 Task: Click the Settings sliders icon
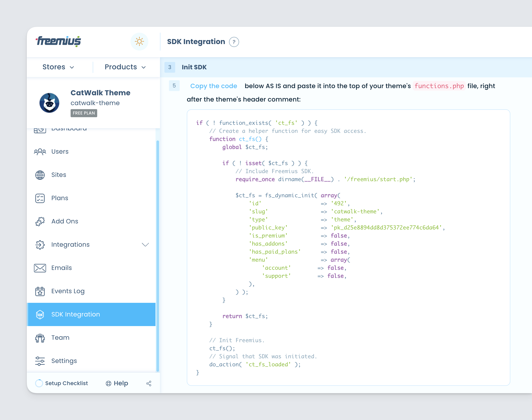tap(40, 361)
